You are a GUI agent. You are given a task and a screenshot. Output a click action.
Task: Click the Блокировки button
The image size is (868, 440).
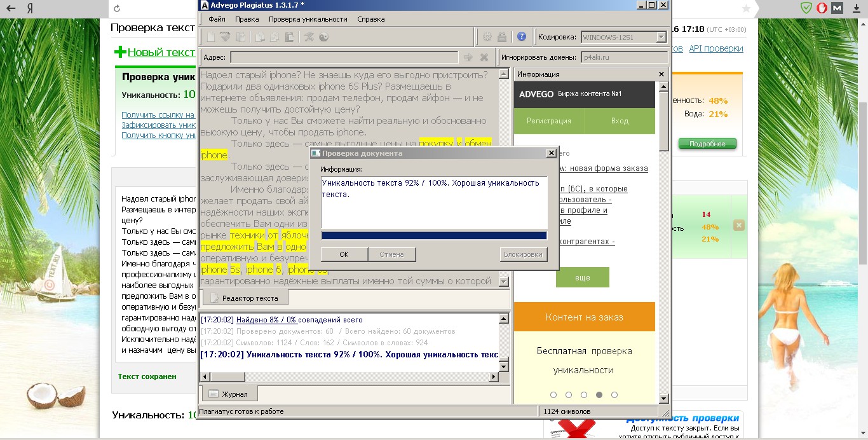point(523,254)
